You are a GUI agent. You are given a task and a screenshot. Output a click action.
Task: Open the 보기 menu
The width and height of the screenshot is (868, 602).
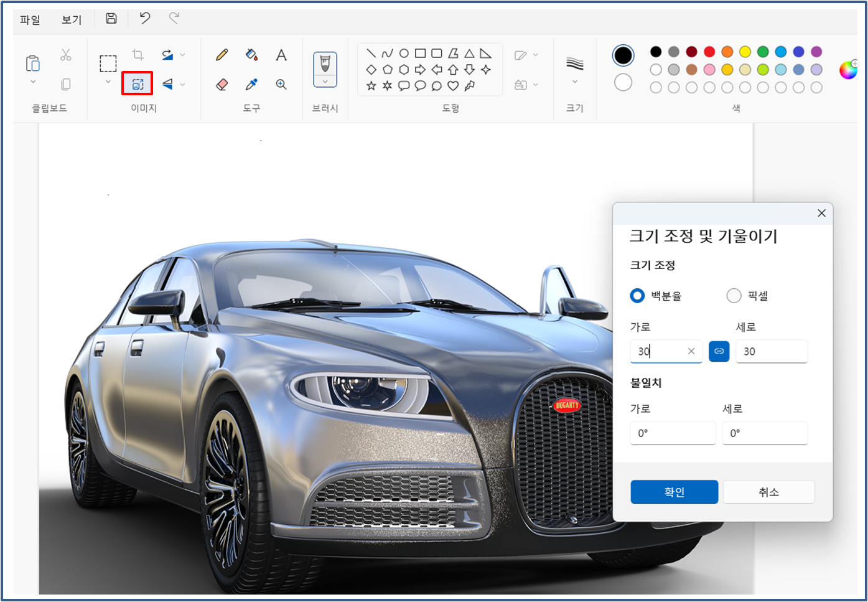tap(72, 20)
